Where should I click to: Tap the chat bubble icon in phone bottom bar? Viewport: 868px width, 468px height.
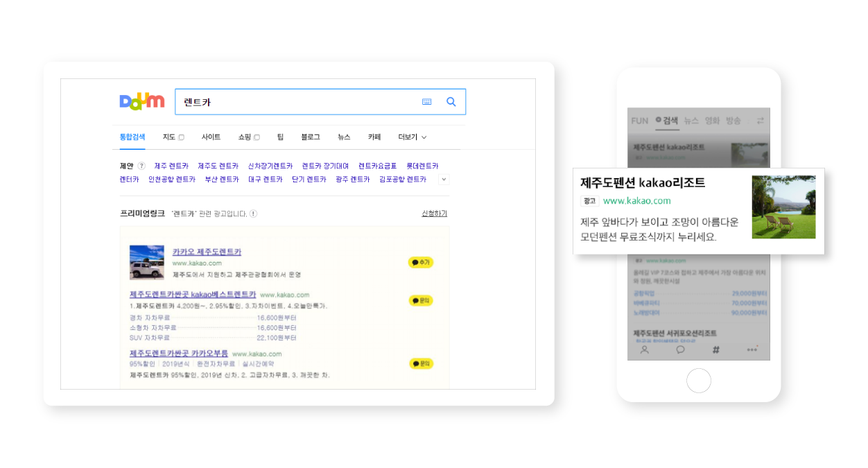(x=680, y=349)
